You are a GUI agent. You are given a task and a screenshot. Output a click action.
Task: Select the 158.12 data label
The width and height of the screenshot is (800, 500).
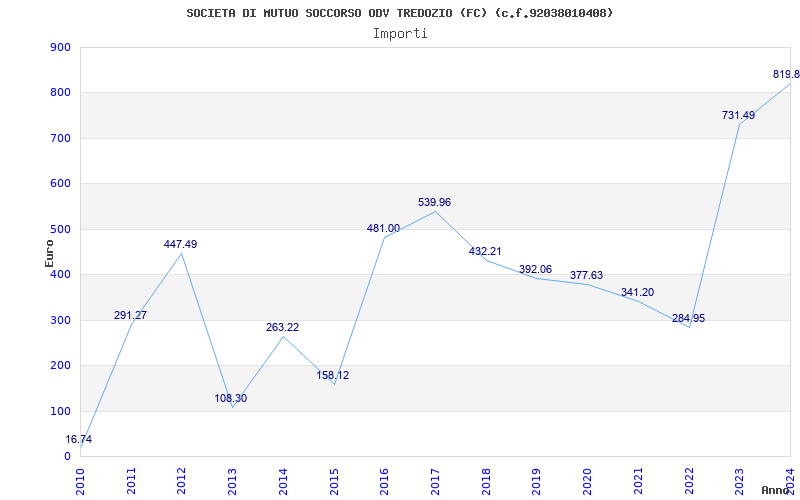(333, 376)
